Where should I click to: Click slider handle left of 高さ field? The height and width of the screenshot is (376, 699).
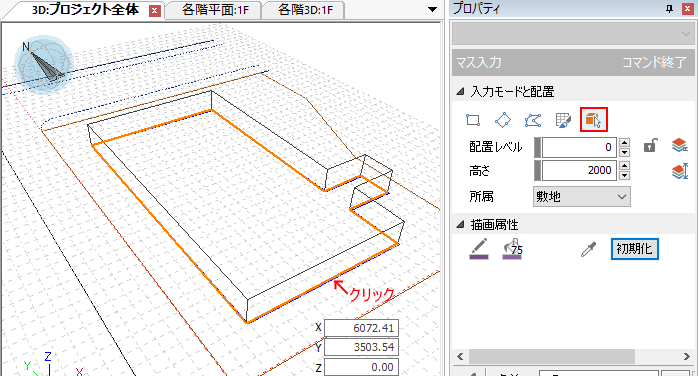537,170
